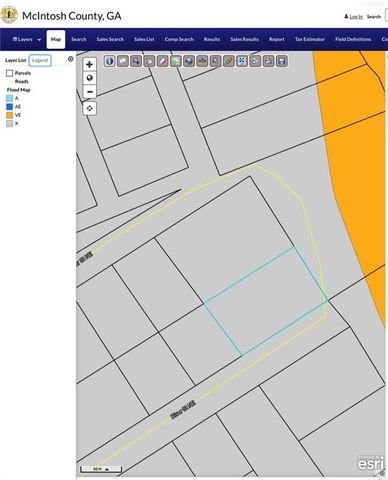Image resolution: width=388 pixels, height=480 pixels.
Task: Open the Results tab
Action: (x=212, y=39)
